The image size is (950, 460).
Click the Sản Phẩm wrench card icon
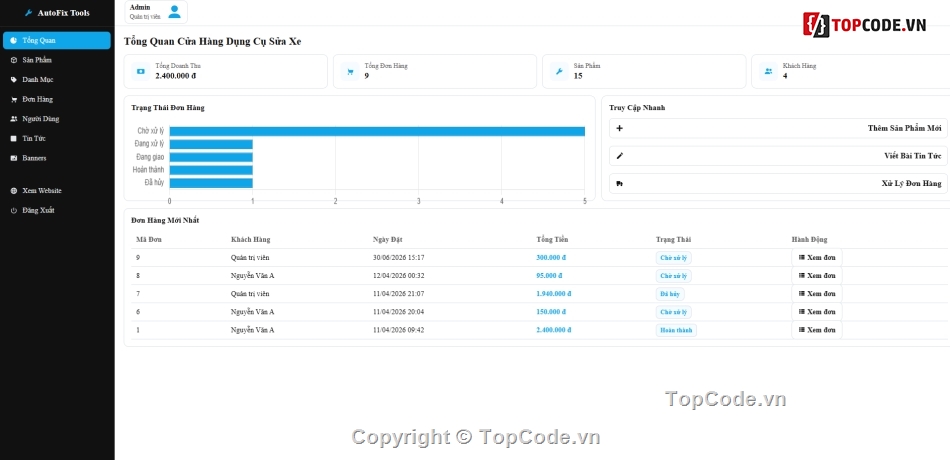tap(559, 72)
